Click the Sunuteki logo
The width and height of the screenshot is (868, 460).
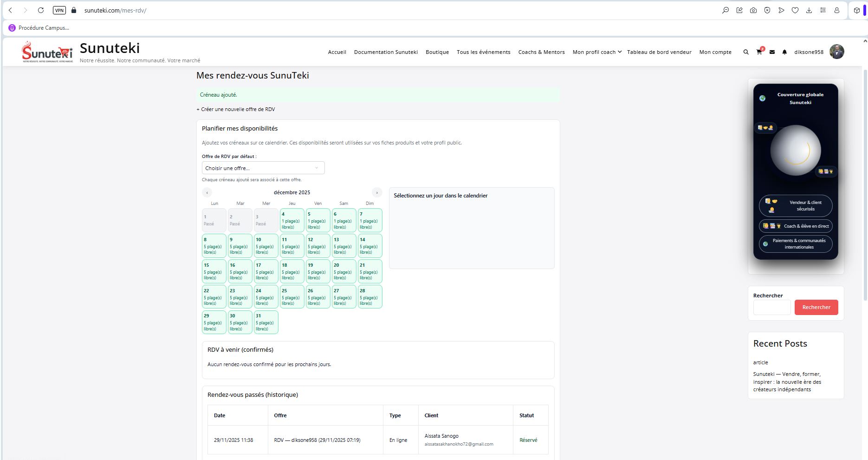(x=48, y=52)
